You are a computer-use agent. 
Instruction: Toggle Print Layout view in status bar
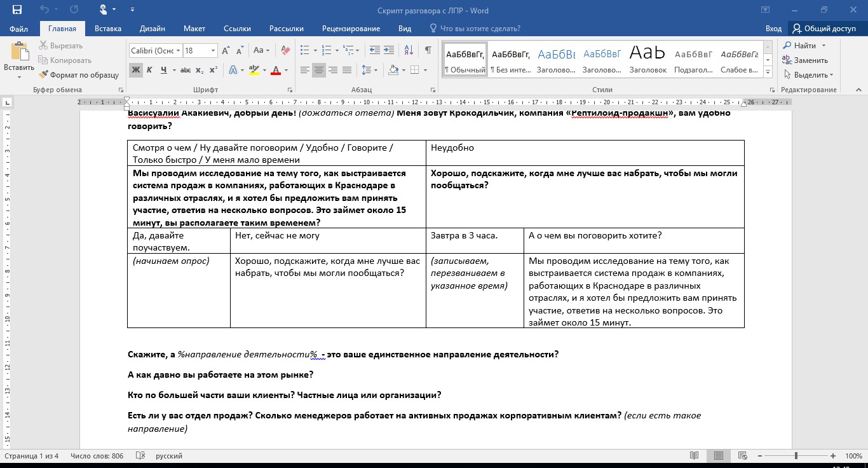719,456
